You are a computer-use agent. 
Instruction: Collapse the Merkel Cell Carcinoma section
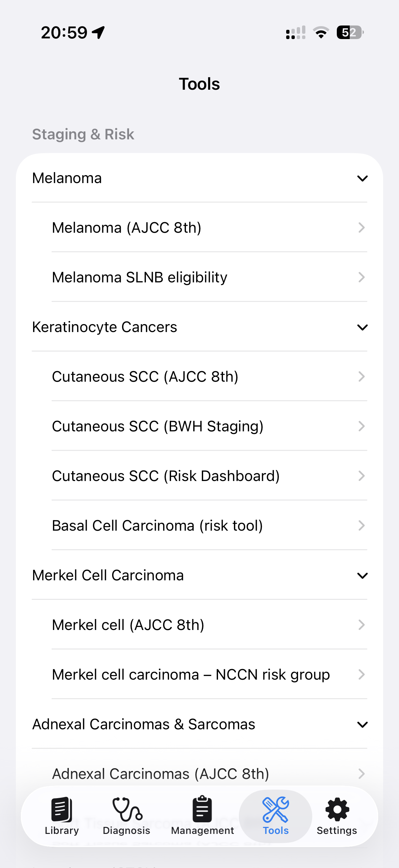(362, 575)
